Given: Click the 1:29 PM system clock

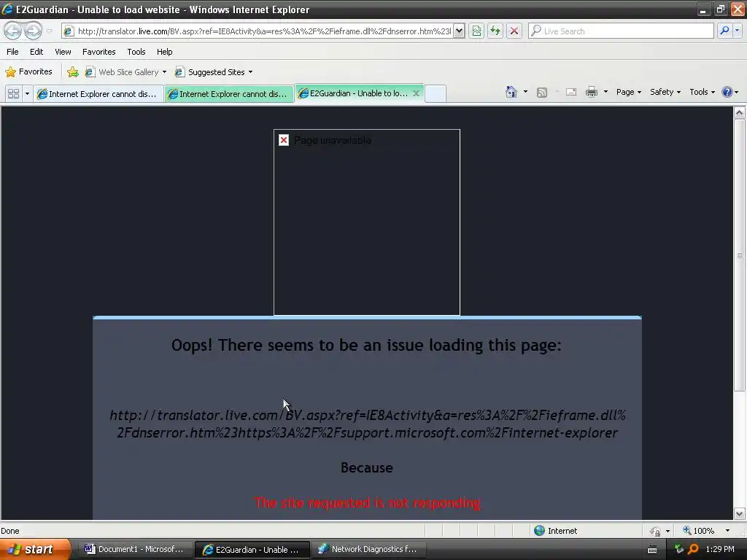Looking at the screenshot, I should (x=720, y=549).
